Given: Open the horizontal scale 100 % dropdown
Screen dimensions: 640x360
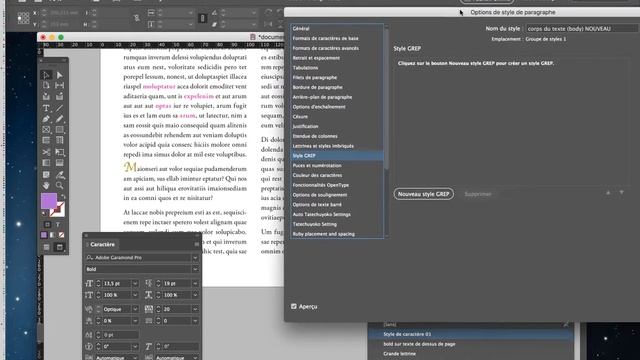Looking at the screenshot, I should pyautogui.click(x=195, y=295).
